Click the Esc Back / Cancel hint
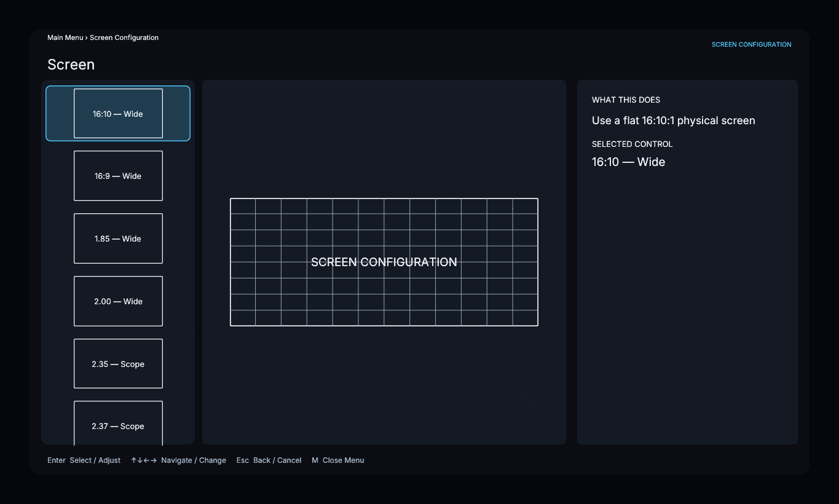This screenshot has height=504, width=839. (x=269, y=460)
